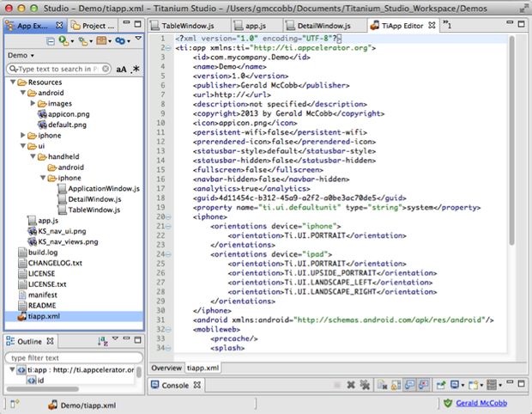Open the Debug icon dropdown arrow
The image size is (532, 414).
point(91,41)
